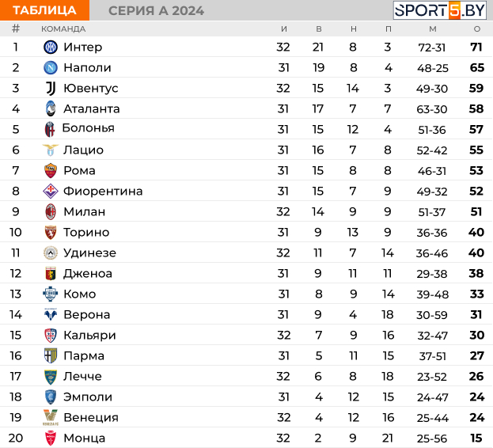
Task: Click the КОМАНДА column header
Action: click(x=63, y=29)
